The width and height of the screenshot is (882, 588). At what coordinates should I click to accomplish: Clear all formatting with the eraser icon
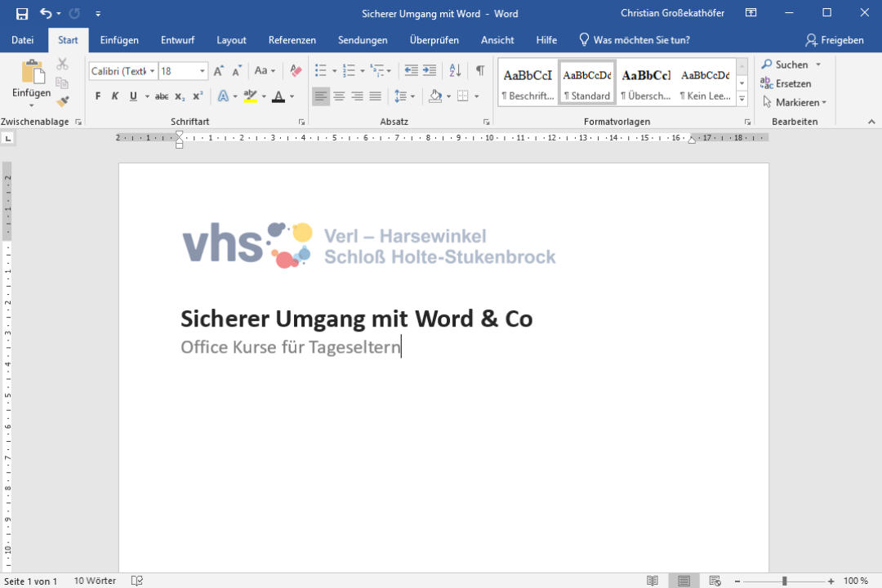[296, 71]
